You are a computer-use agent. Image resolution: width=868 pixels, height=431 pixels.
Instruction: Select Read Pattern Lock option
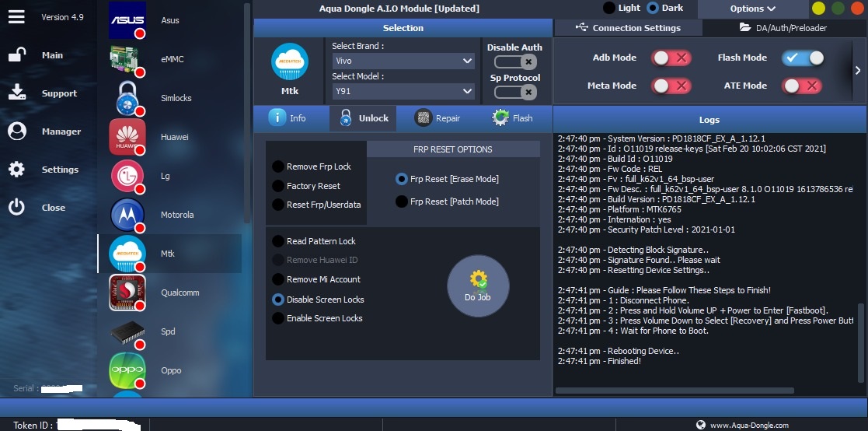point(314,241)
